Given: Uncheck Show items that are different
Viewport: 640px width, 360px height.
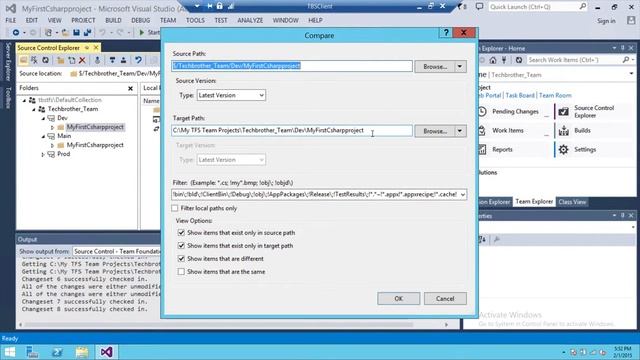Looking at the screenshot, I should 181,259.
